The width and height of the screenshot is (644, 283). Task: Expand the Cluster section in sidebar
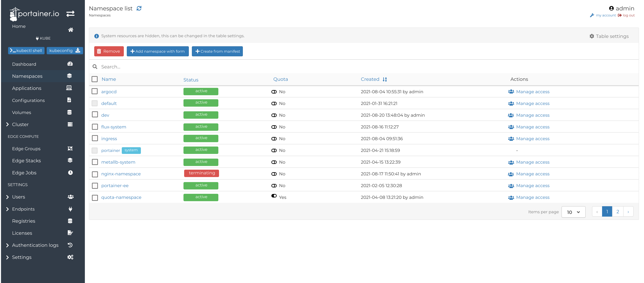(x=7, y=124)
